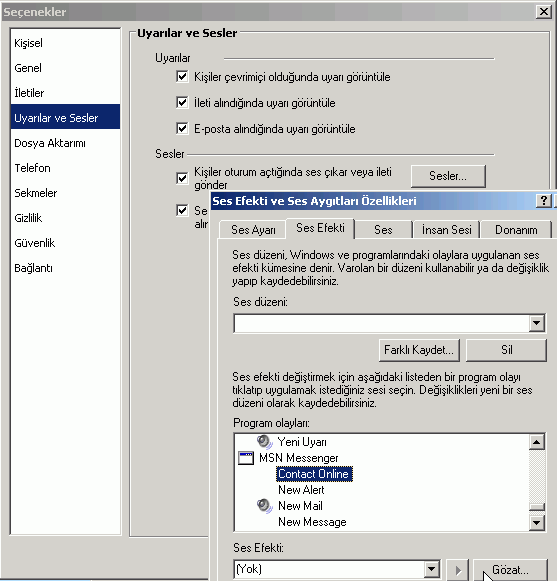This screenshot has width=557, height=581.
Task: Open the Donanım tab
Action: (x=516, y=230)
